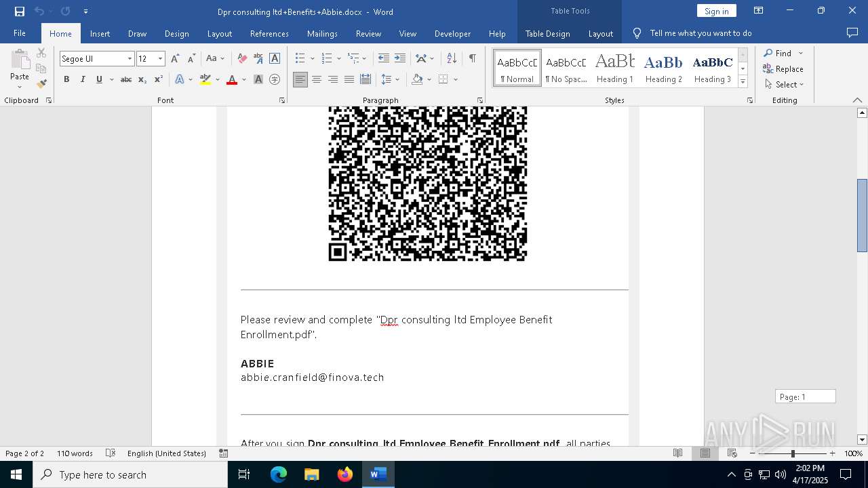Click the Font Color red A swatch
This screenshot has height=488, width=868.
click(231, 79)
